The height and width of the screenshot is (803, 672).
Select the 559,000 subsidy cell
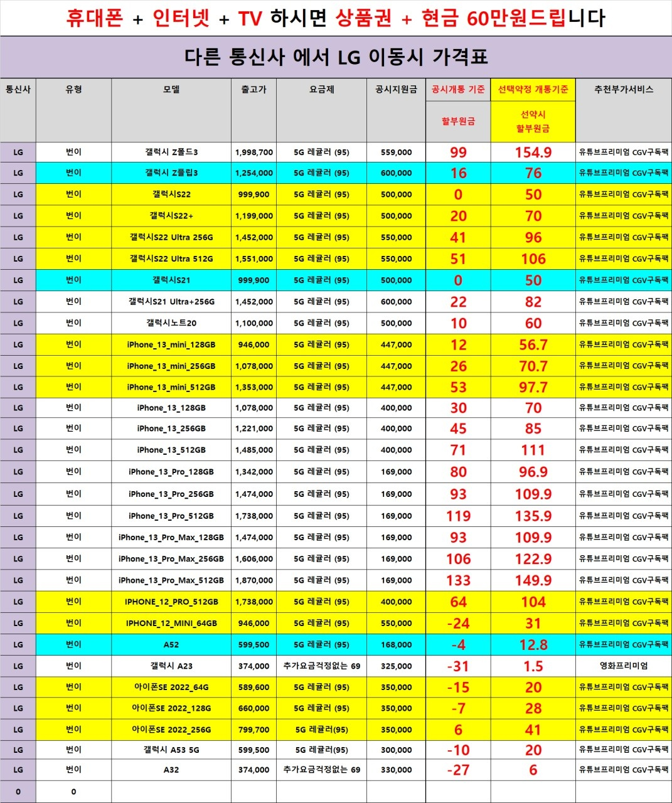(x=396, y=152)
